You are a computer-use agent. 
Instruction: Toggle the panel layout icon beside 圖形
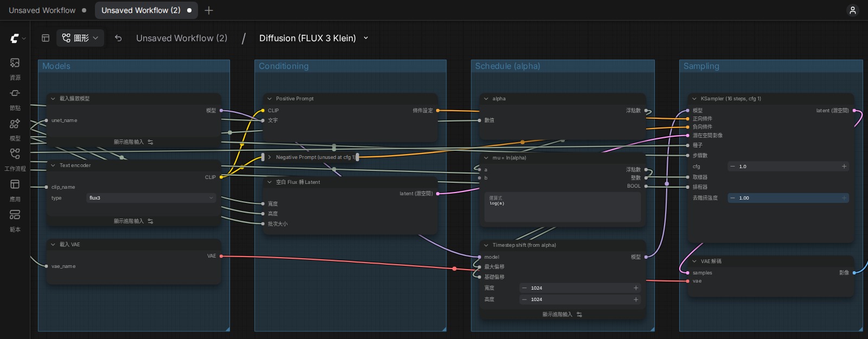(46, 38)
